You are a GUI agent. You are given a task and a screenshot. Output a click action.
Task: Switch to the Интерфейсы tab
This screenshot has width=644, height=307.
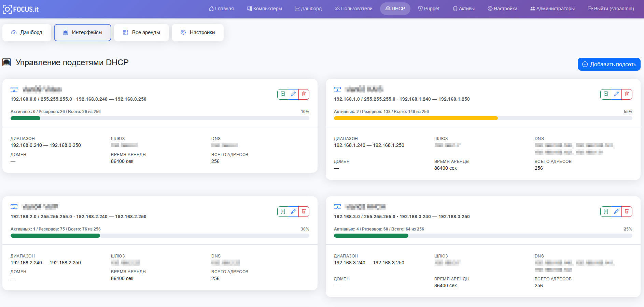(83, 32)
